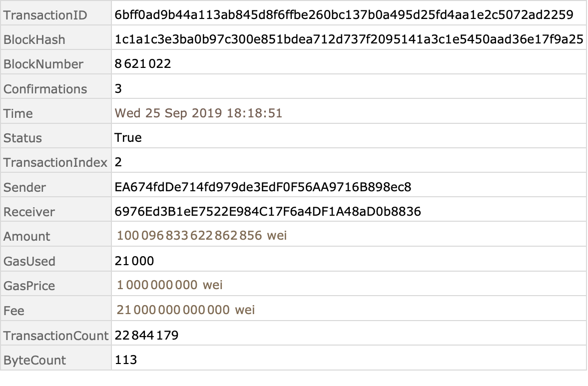This screenshot has width=588, height=386.
Task: Click the BlockNumber value 8621022
Action: point(143,64)
